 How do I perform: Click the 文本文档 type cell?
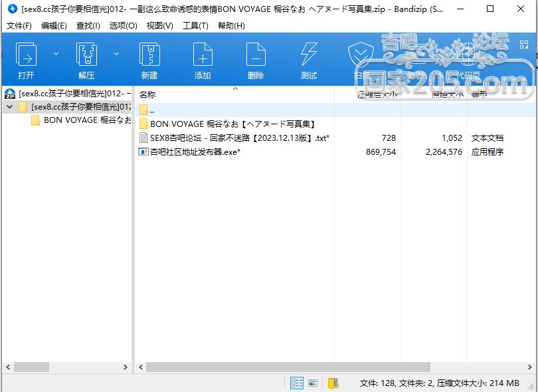(x=488, y=138)
